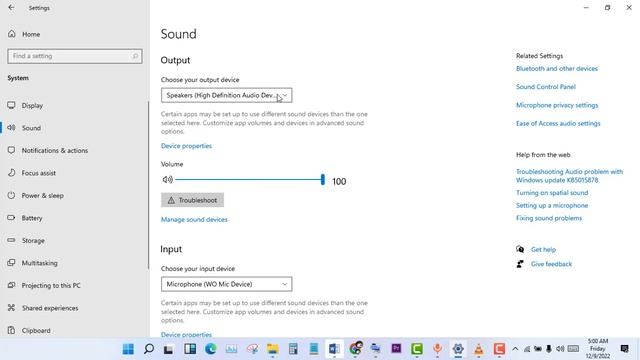Open Fixing sound problems link
Image resolution: width=640 pixels, height=360 pixels.
(549, 218)
